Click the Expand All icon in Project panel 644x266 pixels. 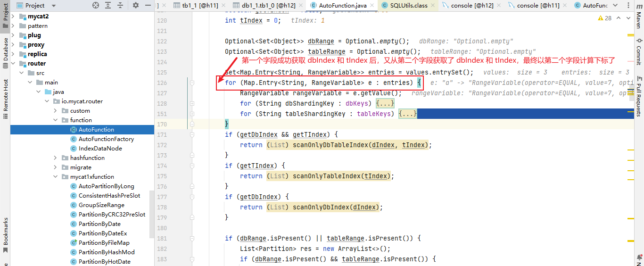point(108,5)
